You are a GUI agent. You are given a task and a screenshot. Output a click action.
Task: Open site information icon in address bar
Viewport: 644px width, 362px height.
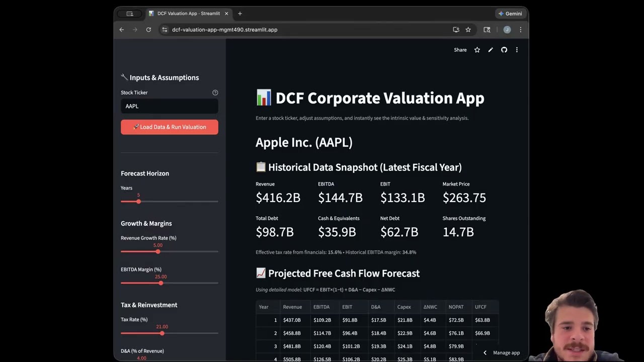click(164, 30)
